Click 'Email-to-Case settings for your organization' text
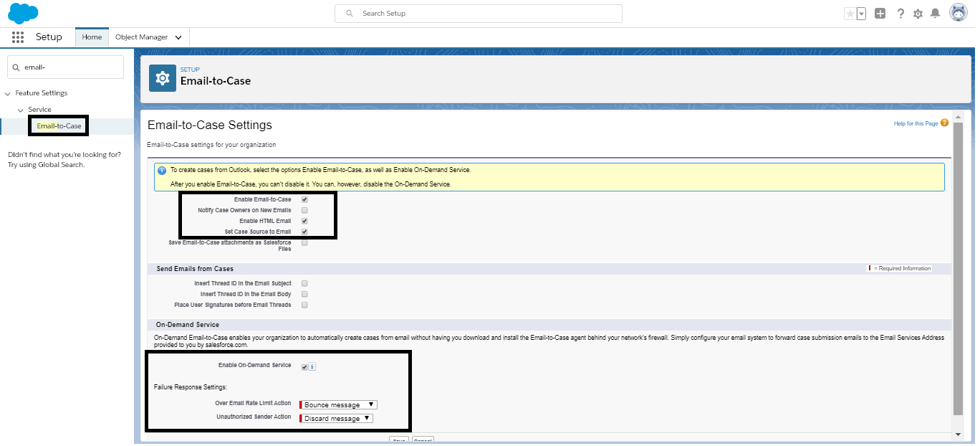 coord(211,145)
